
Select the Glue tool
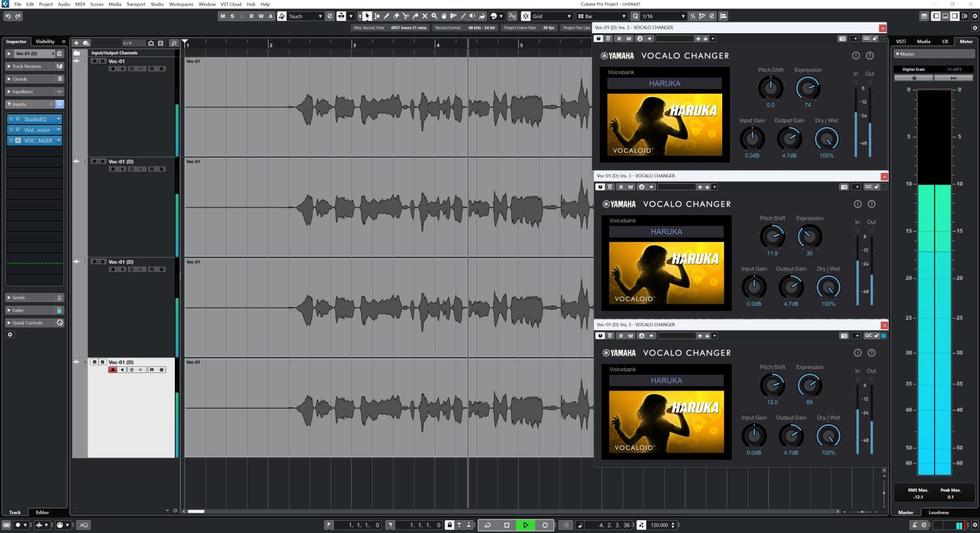(x=415, y=16)
